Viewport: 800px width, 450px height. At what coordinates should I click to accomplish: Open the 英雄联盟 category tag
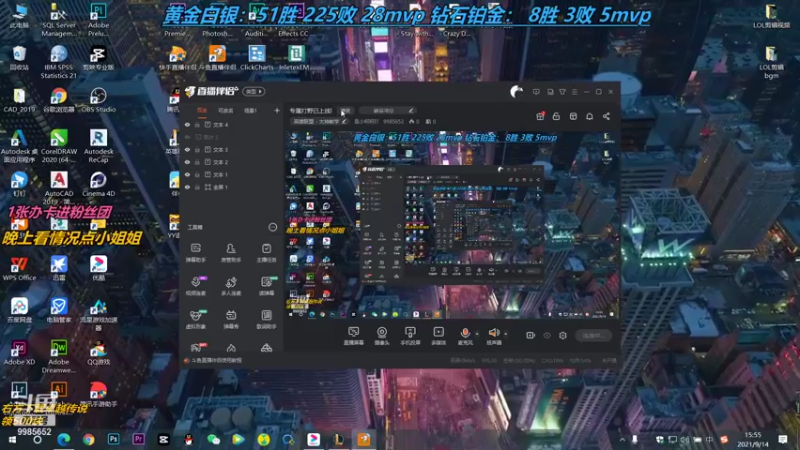320,121
